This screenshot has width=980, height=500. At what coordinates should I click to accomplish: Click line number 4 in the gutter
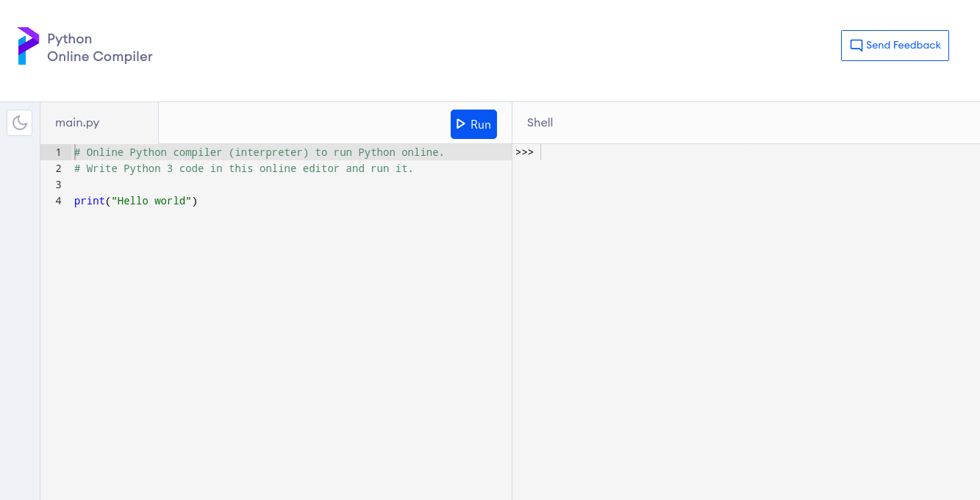pos(58,201)
